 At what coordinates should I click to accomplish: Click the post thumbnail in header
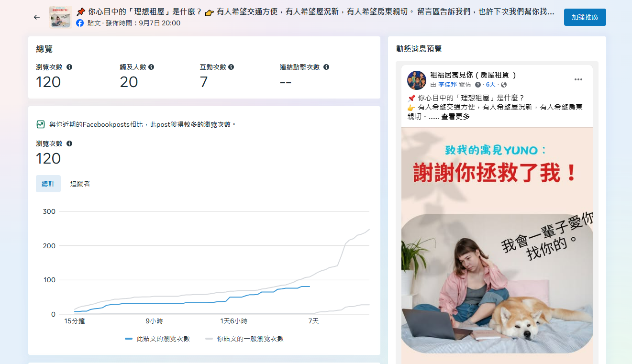[61, 17]
